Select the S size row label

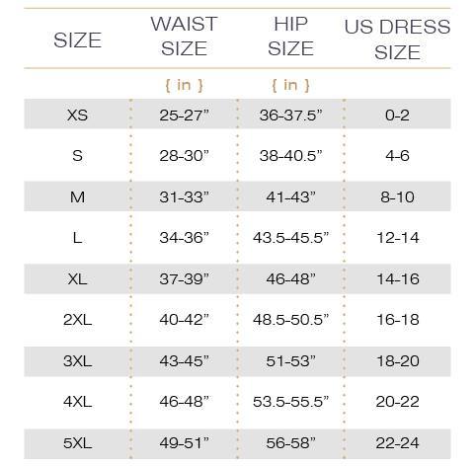click(x=77, y=155)
